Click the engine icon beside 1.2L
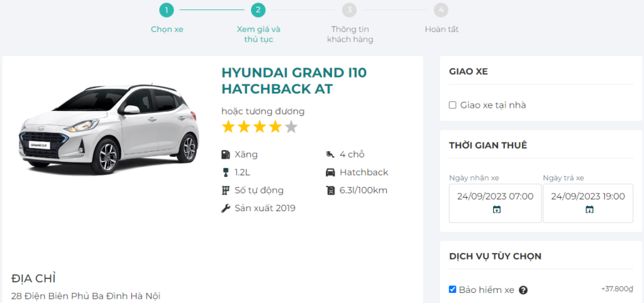 pyautogui.click(x=226, y=173)
